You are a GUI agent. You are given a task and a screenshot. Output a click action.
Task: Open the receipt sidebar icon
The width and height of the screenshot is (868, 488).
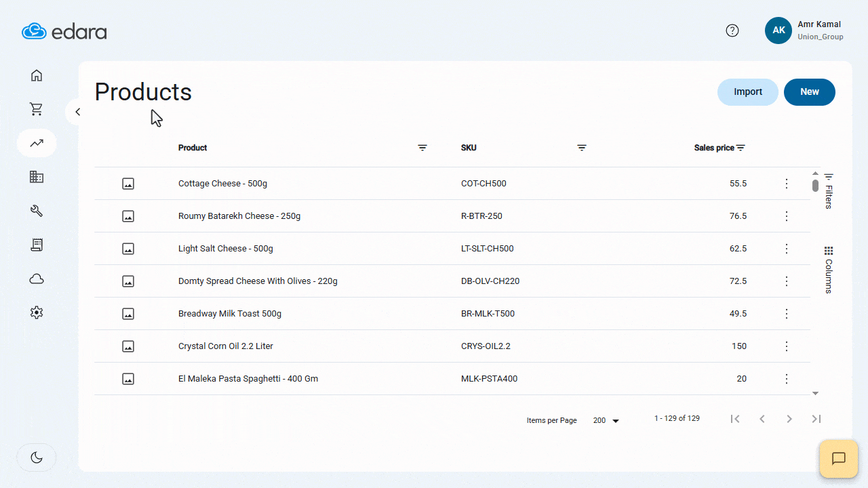coord(37,245)
